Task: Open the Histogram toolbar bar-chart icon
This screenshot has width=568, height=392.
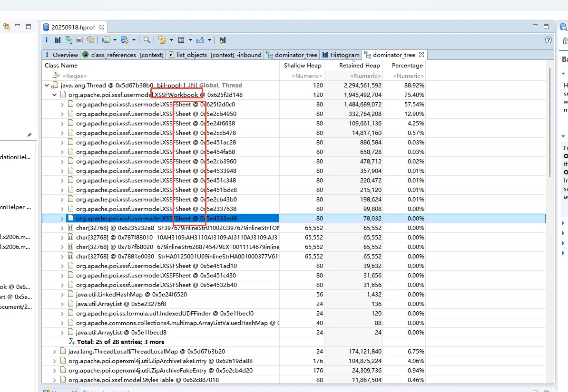Action: (x=58, y=40)
